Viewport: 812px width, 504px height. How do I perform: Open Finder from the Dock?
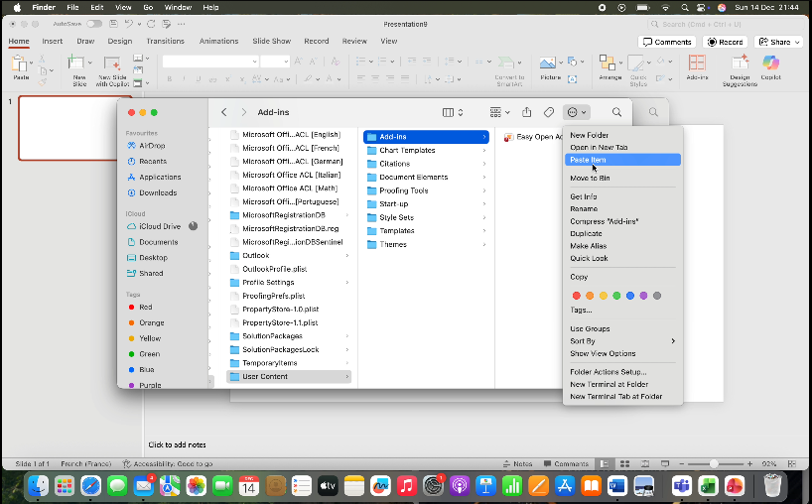(39, 485)
